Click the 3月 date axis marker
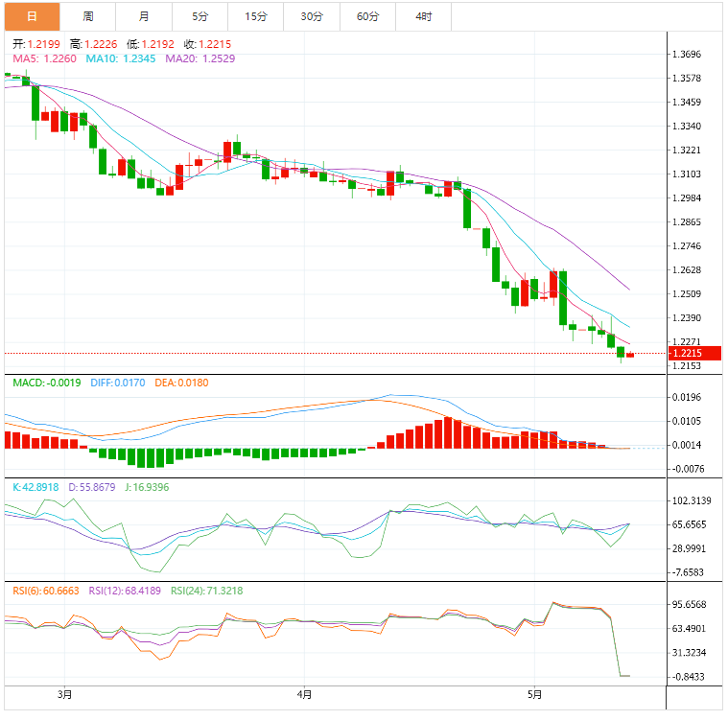 pyautogui.click(x=64, y=695)
